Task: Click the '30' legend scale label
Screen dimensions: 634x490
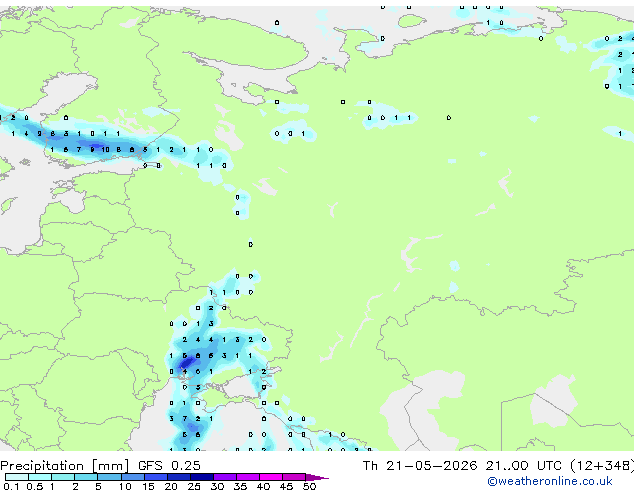Action: click(217, 486)
